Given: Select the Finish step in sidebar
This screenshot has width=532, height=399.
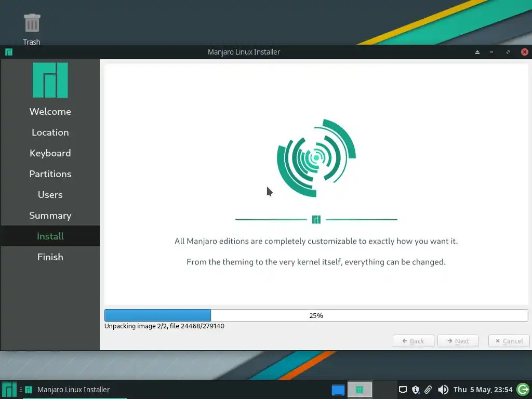Looking at the screenshot, I should click(x=50, y=257).
